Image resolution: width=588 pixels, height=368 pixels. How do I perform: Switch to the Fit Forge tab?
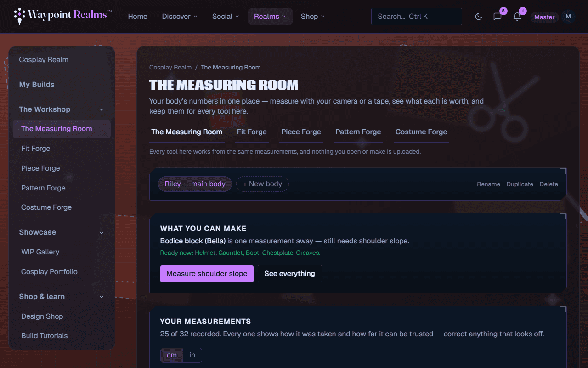point(252,132)
